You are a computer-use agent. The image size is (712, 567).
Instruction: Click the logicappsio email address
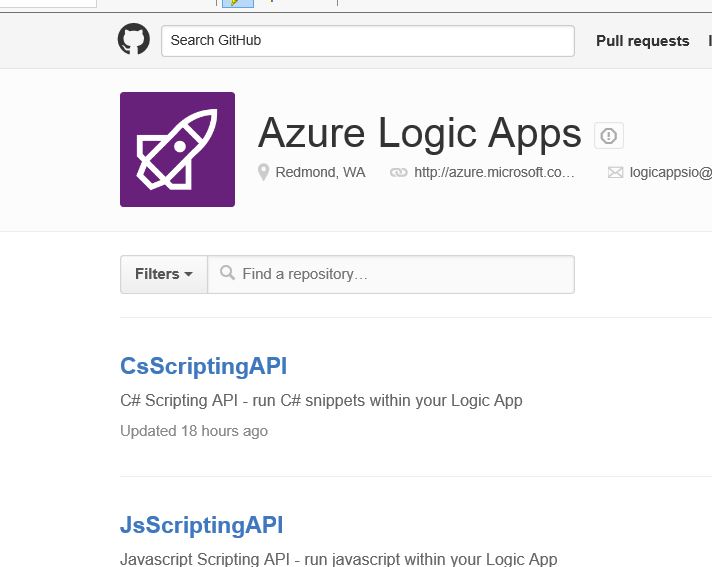(670, 172)
